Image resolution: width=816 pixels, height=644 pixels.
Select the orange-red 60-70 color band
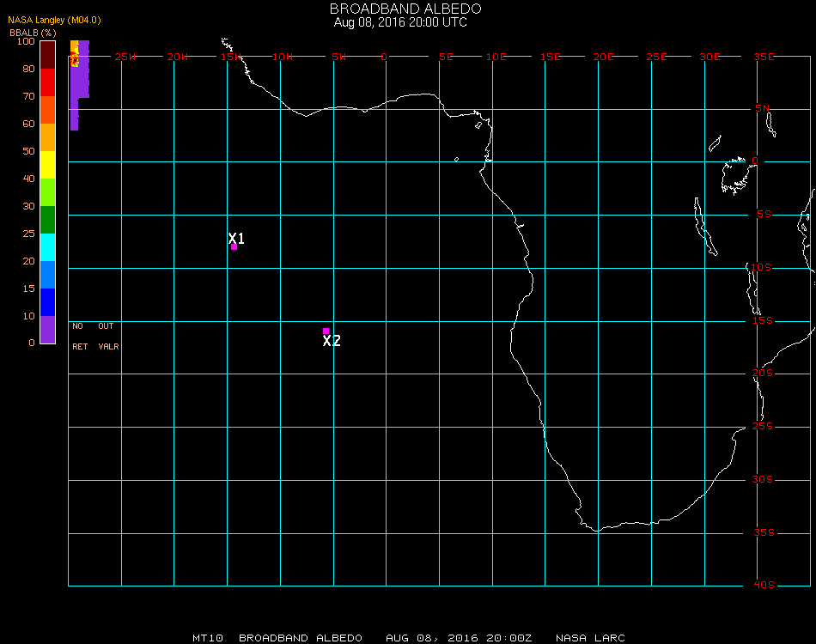point(48,110)
